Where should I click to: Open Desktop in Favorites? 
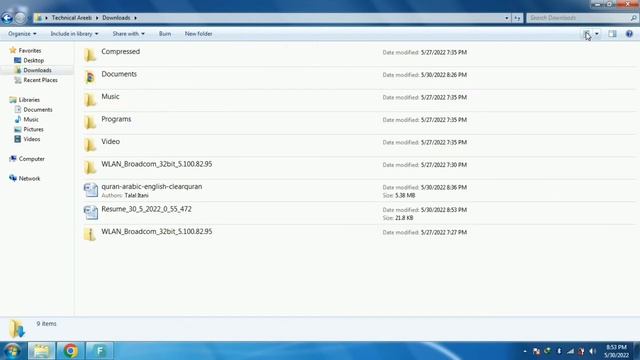(33, 60)
